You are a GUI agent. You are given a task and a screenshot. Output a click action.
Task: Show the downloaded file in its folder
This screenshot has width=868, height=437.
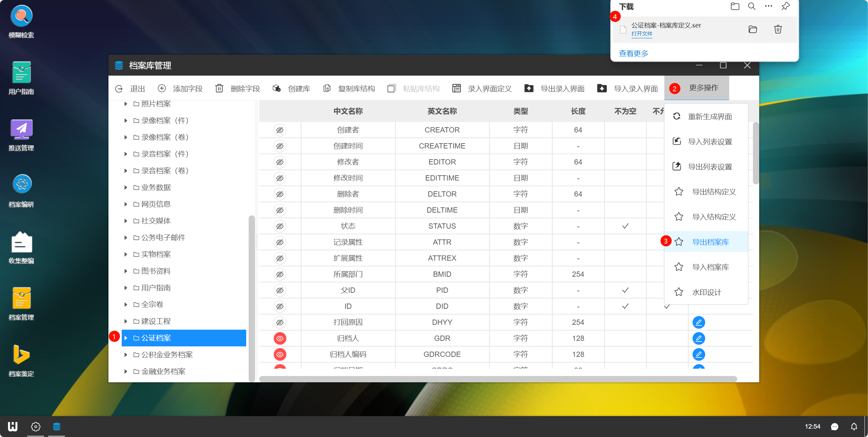point(753,29)
